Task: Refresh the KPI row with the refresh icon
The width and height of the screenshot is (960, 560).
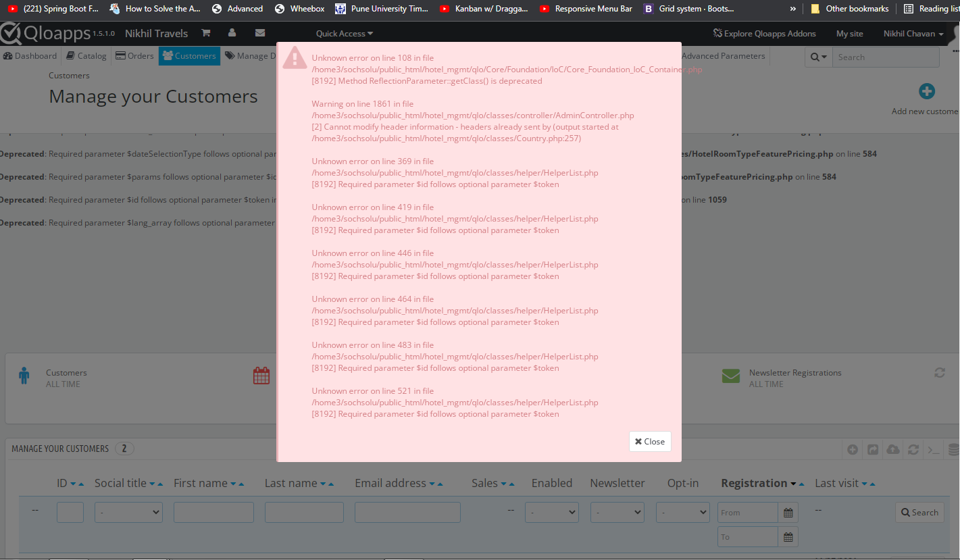Action: tap(939, 372)
